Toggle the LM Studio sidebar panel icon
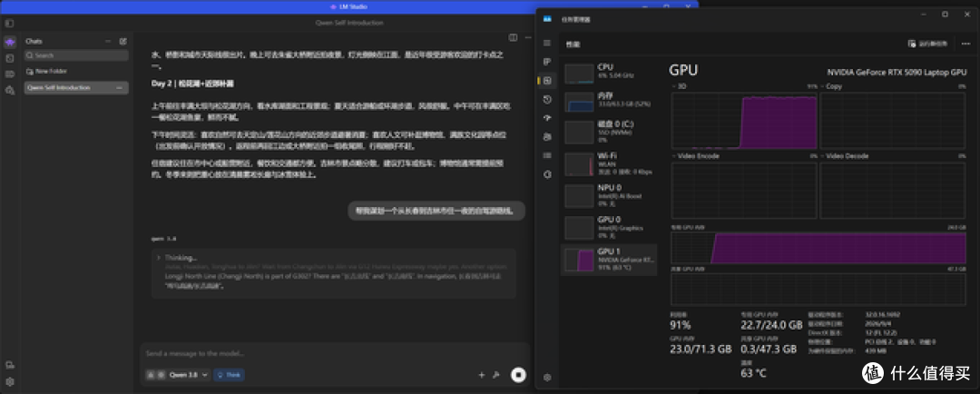The image size is (980, 394). 9,23
